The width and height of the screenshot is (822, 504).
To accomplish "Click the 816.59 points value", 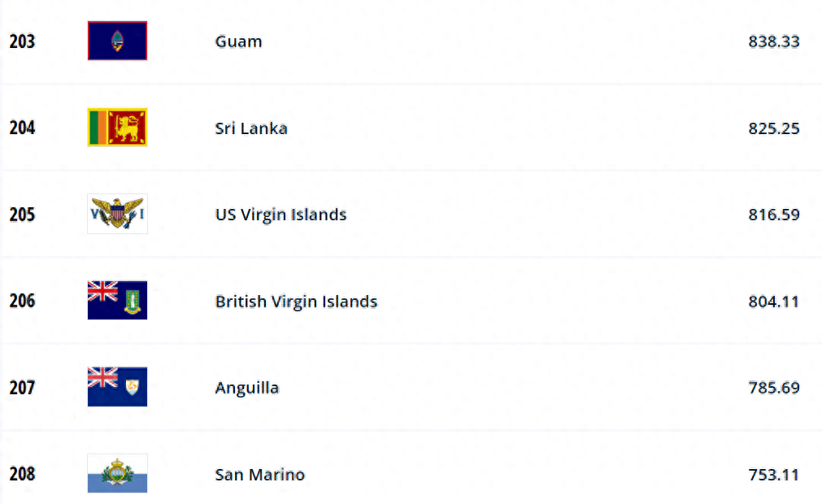I will [774, 215].
